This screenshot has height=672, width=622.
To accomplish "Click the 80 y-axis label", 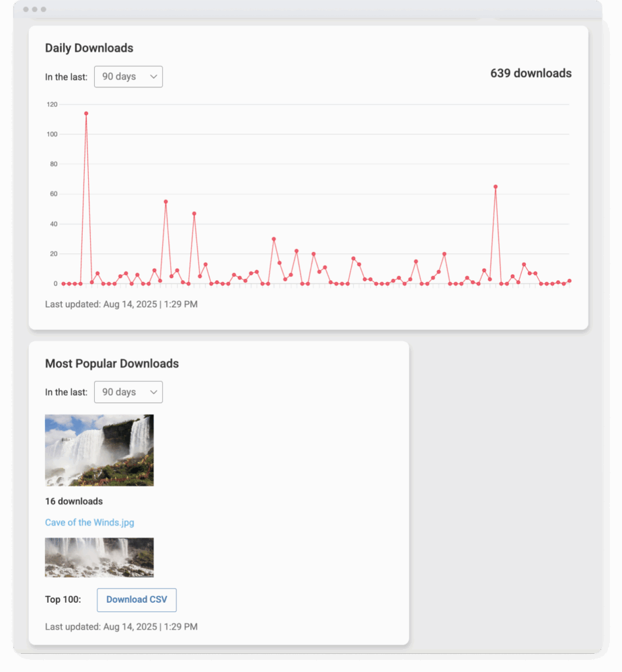I will [x=54, y=164].
